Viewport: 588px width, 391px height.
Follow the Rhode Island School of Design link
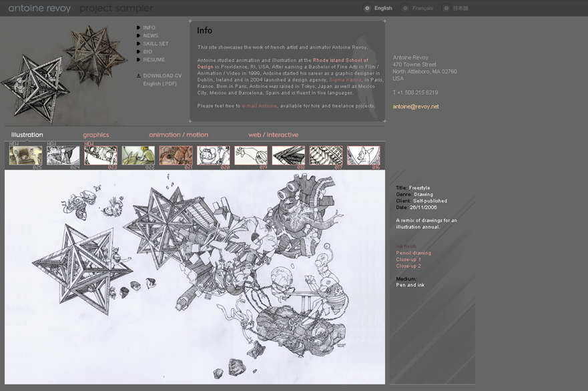coord(340,60)
